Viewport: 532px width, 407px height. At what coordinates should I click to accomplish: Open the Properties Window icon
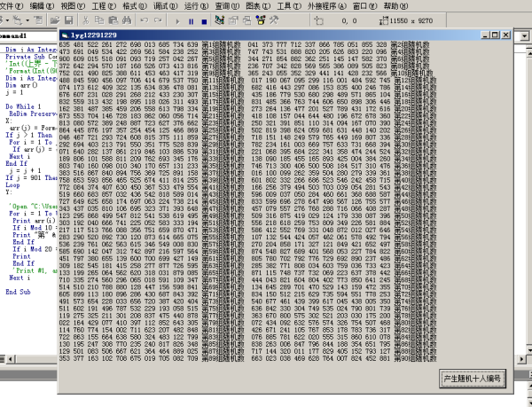[x=233, y=20]
